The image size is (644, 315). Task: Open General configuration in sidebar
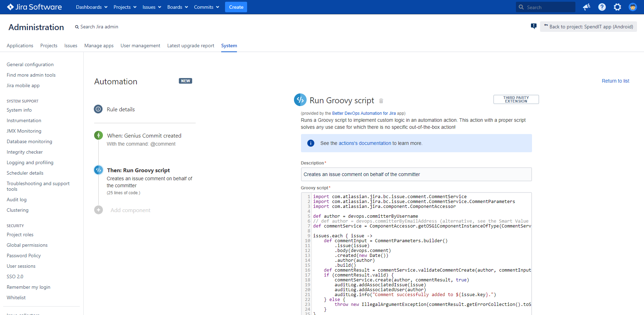[30, 64]
